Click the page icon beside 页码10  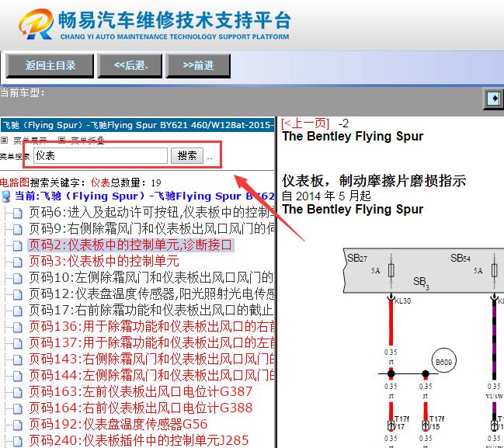click(x=17, y=278)
